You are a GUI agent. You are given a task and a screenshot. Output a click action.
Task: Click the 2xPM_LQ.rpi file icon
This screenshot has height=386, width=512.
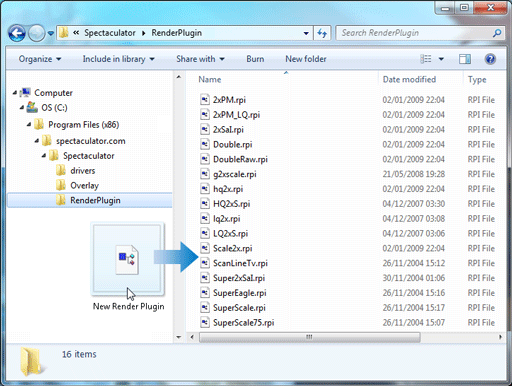pos(205,114)
